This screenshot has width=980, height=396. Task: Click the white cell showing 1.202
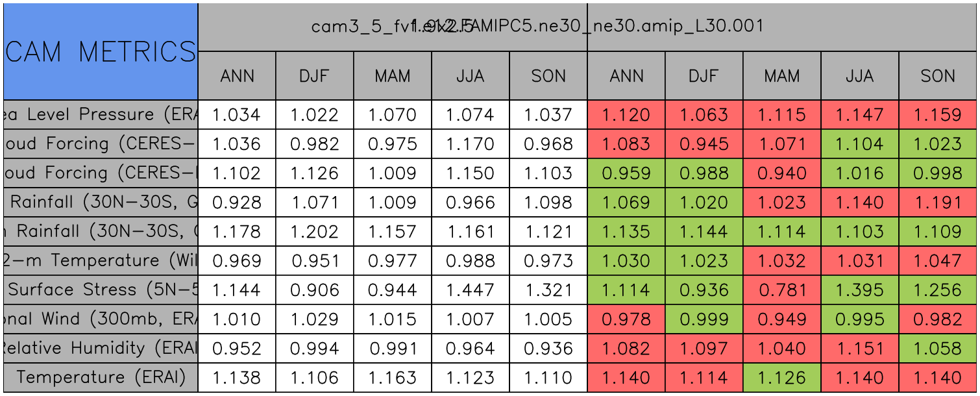pyautogui.click(x=315, y=232)
